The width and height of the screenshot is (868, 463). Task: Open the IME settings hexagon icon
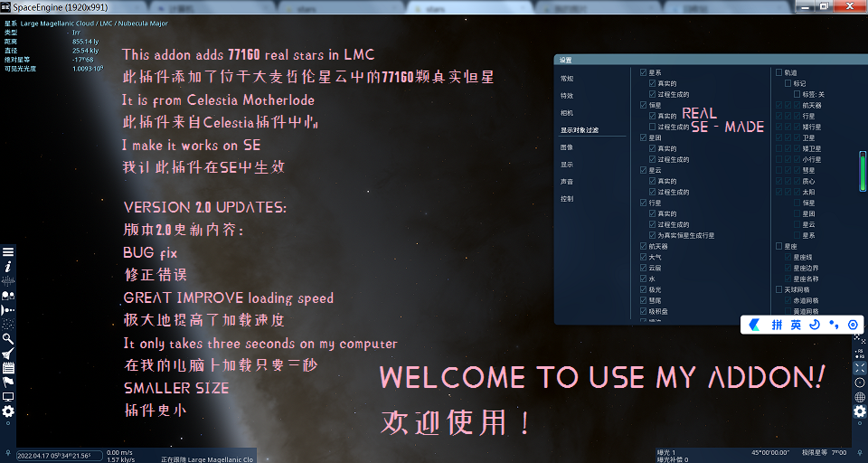pos(853,325)
